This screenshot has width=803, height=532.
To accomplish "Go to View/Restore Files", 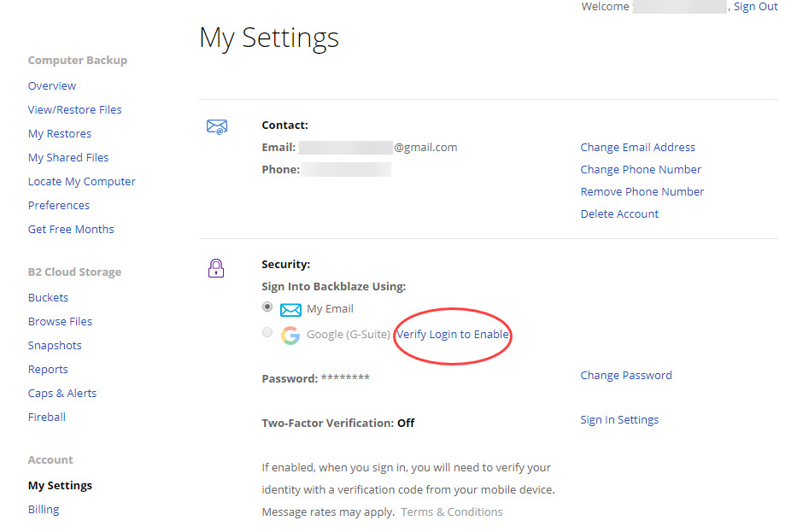I will point(75,109).
